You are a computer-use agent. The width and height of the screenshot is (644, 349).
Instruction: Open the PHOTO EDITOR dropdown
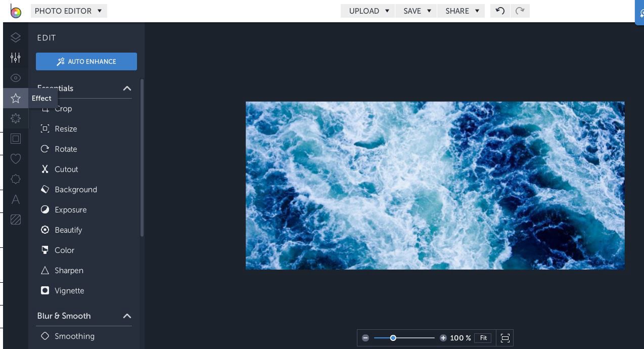tap(69, 11)
